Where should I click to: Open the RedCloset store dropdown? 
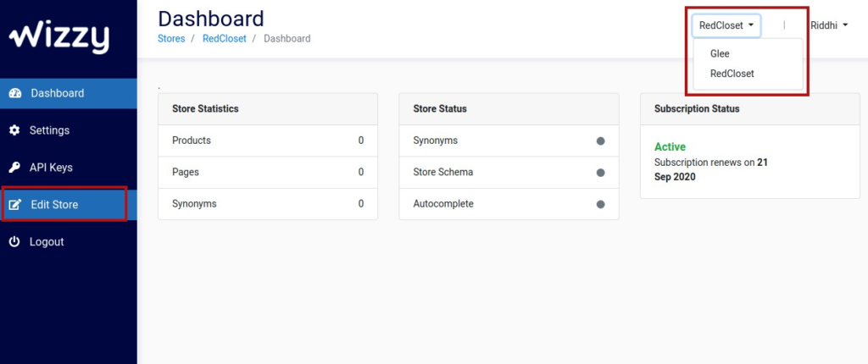click(x=726, y=25)
